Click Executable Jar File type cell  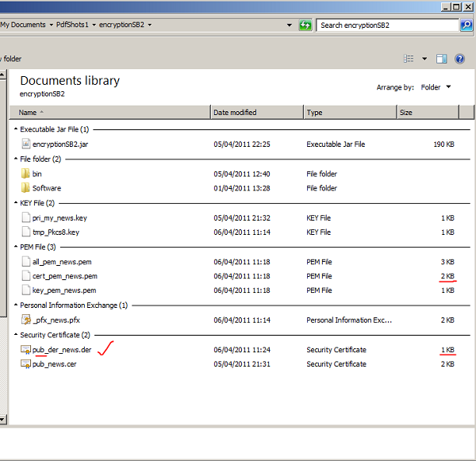tap(336, 144)
